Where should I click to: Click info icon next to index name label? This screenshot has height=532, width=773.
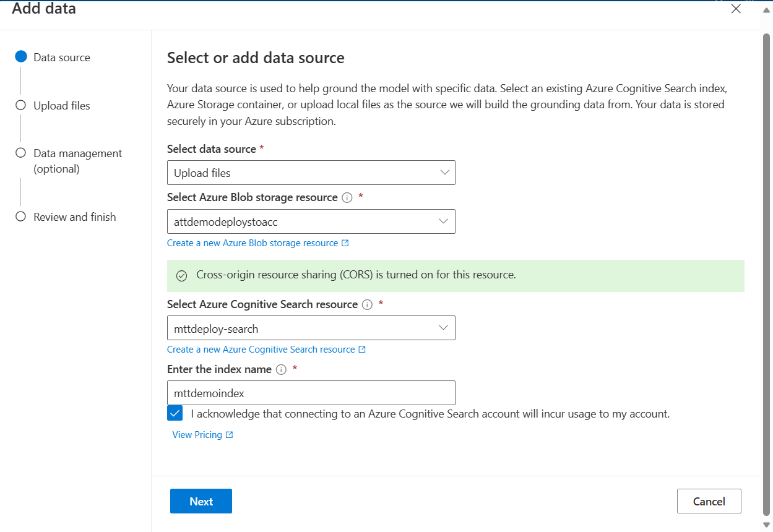(x=281, y=370)
